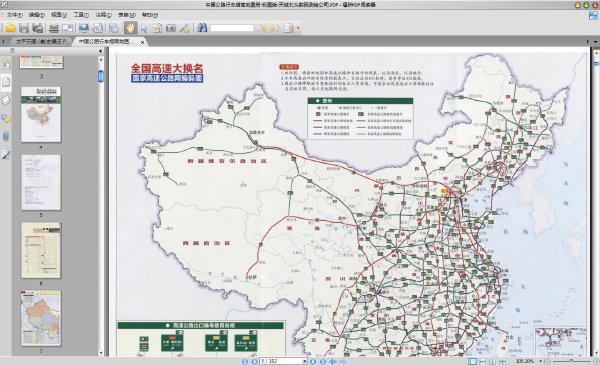Click the right tab-scroll arrow
The height and width of the screenshot is (366, 600).
point(587,41)
